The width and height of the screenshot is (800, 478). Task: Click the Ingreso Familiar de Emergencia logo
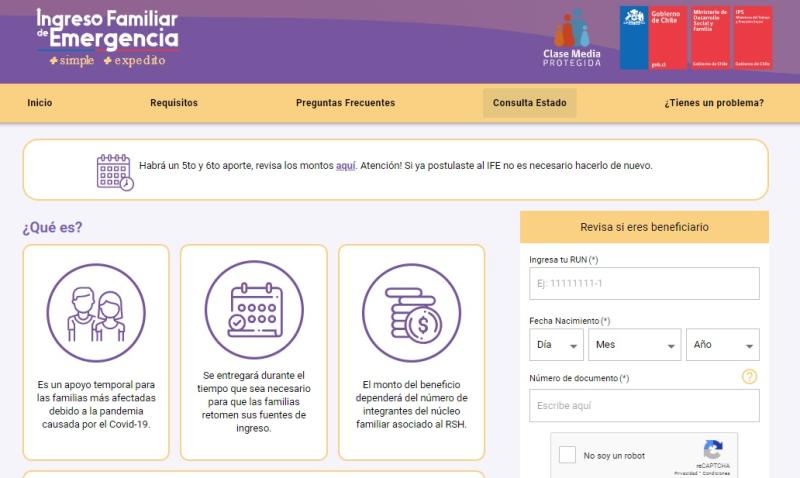[x=106, y=37]
